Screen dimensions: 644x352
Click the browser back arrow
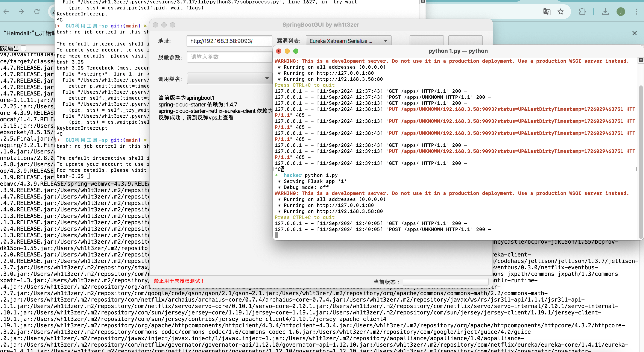(6, 12)
